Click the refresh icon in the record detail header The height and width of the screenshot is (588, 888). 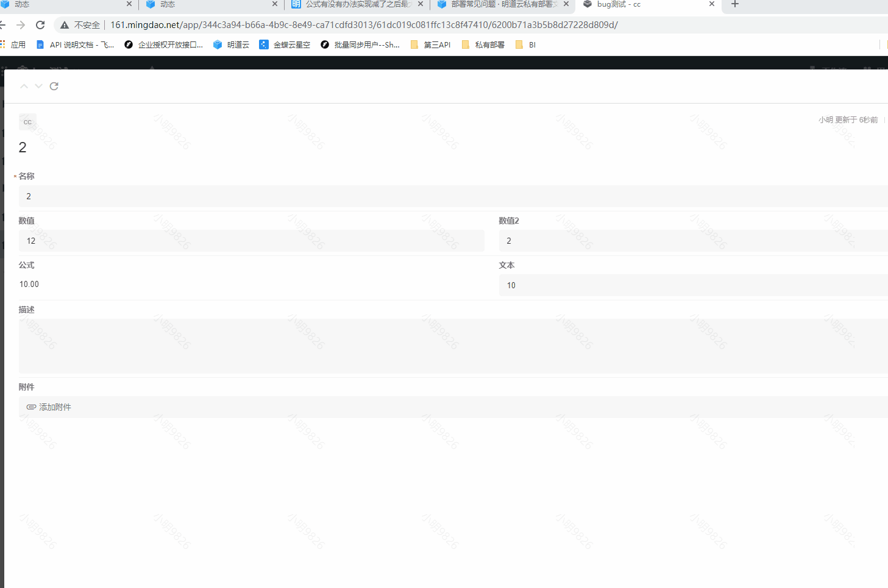coord(54,86)
